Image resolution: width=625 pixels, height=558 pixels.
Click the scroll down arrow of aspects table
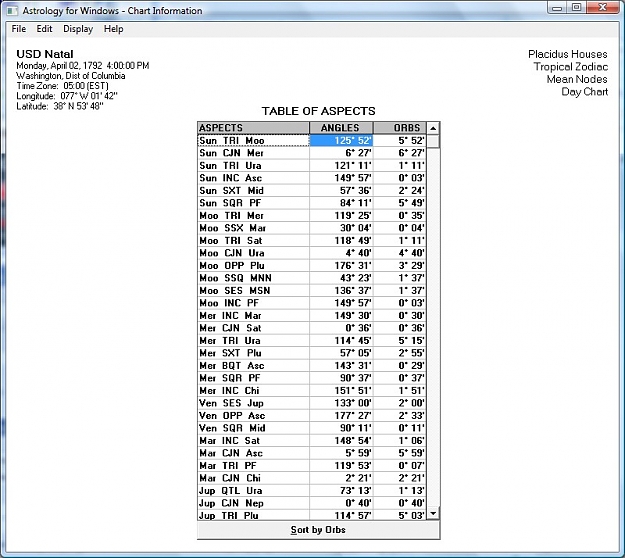[433, 513]
